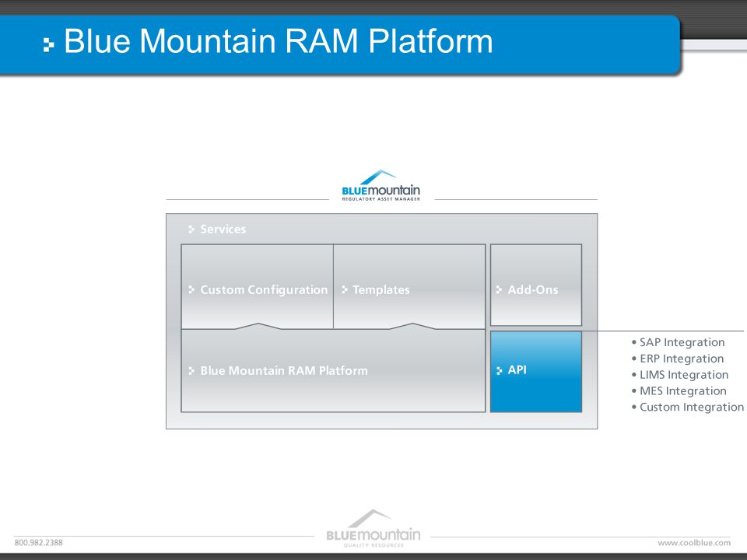This screenshot has height=560, width=747.
Task: Open the www.coolblue.com link
Action: [693, 542]
